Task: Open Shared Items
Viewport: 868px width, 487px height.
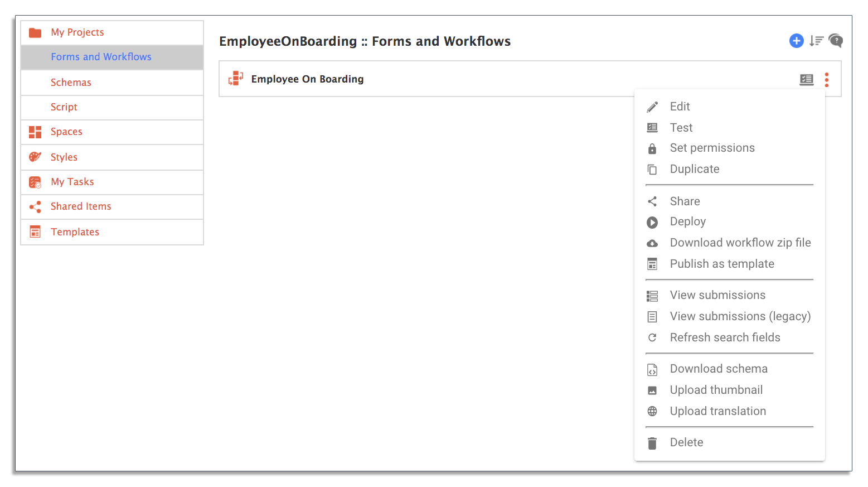Action: tap(112, 206)
